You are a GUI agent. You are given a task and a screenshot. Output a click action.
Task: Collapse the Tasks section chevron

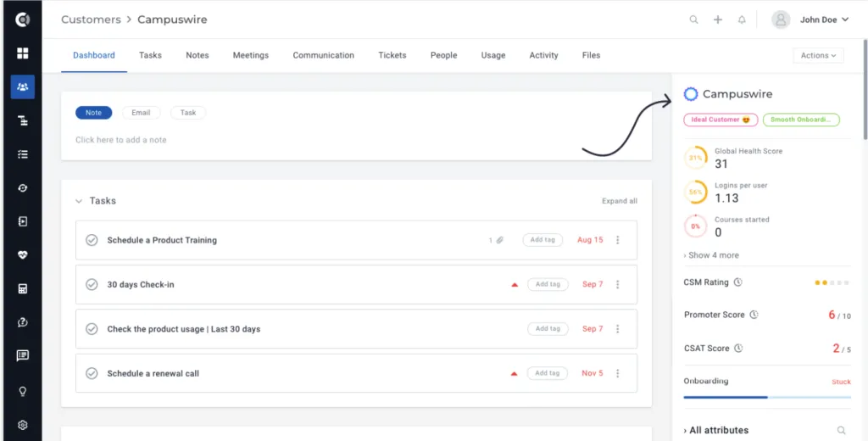(x=79, y=201)
